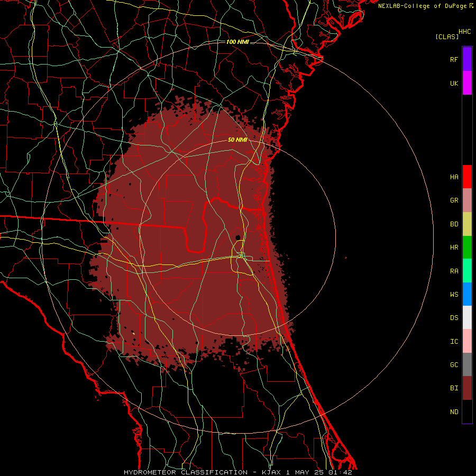This screenshot has width=476, height=476.
Task: Click the HHC product label
Action: [465, 32]
